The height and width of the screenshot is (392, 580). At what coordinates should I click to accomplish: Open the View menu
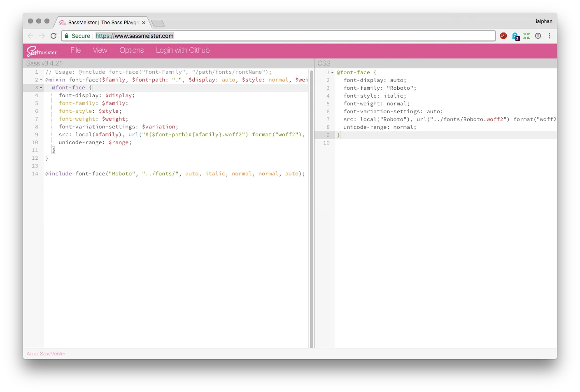pyautogui.click(x=100, y=50)
